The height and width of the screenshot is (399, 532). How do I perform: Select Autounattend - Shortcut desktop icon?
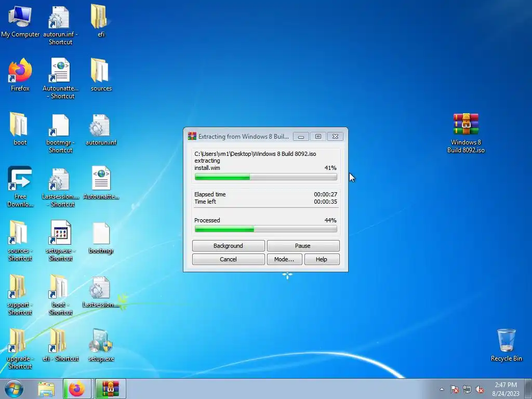click(60, 79)
